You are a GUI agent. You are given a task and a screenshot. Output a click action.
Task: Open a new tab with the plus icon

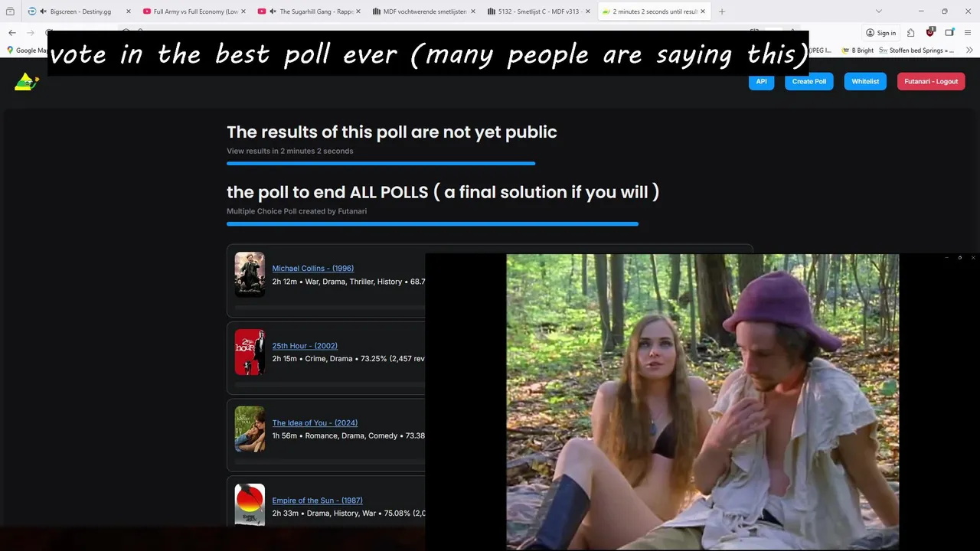tap(721, 11)
